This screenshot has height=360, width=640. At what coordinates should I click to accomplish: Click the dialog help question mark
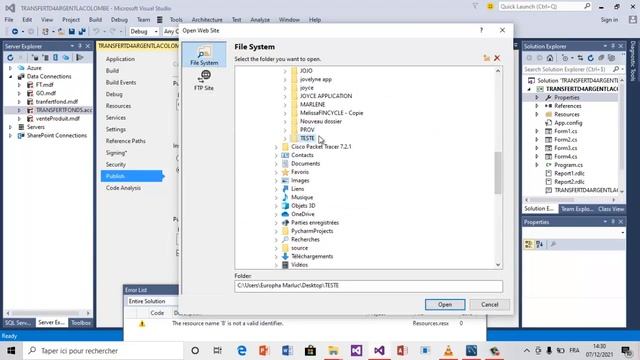482,30
